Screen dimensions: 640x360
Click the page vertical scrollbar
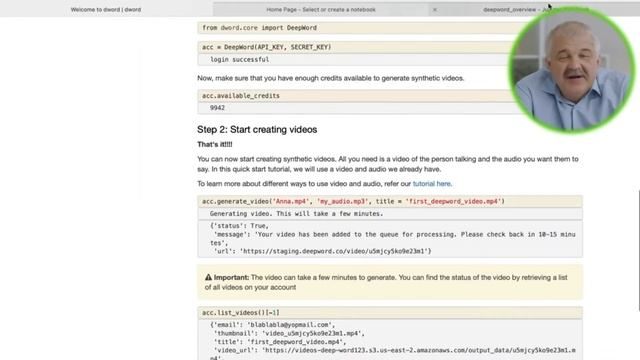(638, 251)
